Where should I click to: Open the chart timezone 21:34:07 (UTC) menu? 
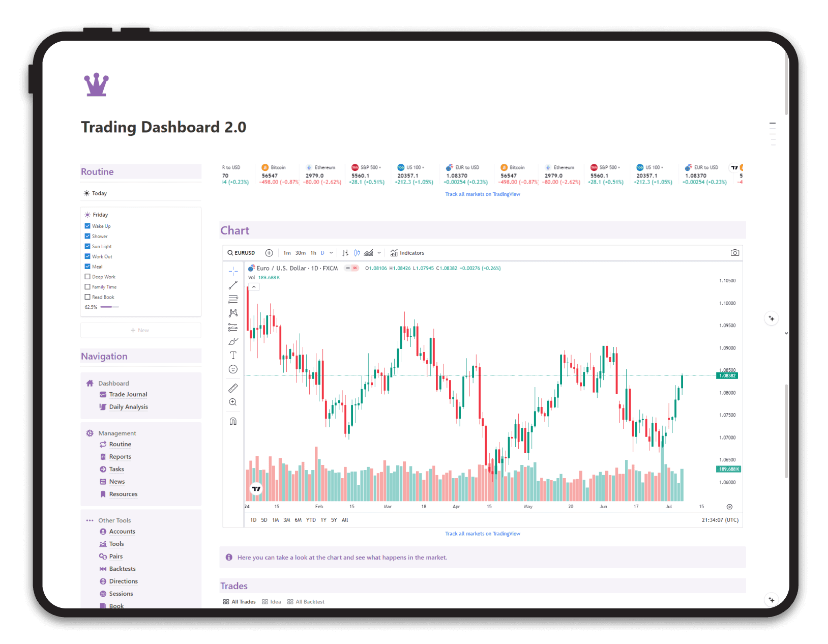coord(720,520)
